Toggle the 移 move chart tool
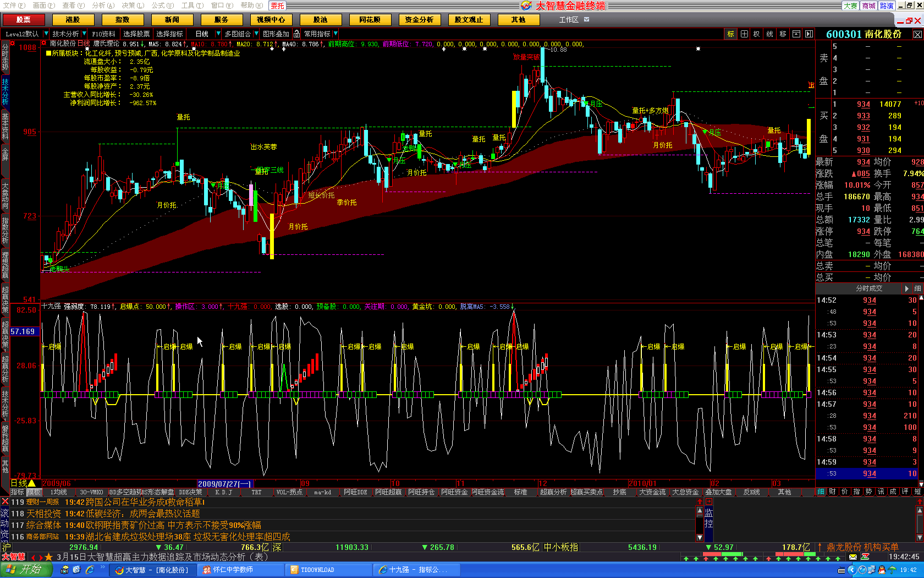The height and width of the screenshot is (578, 924). click(x=783, y=34)
